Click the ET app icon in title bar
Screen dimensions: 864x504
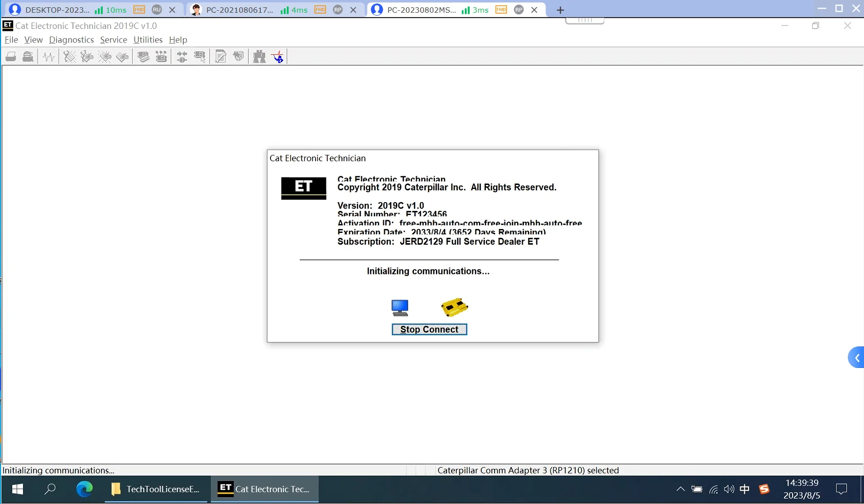pyautogui.click(x=8, y=25)
